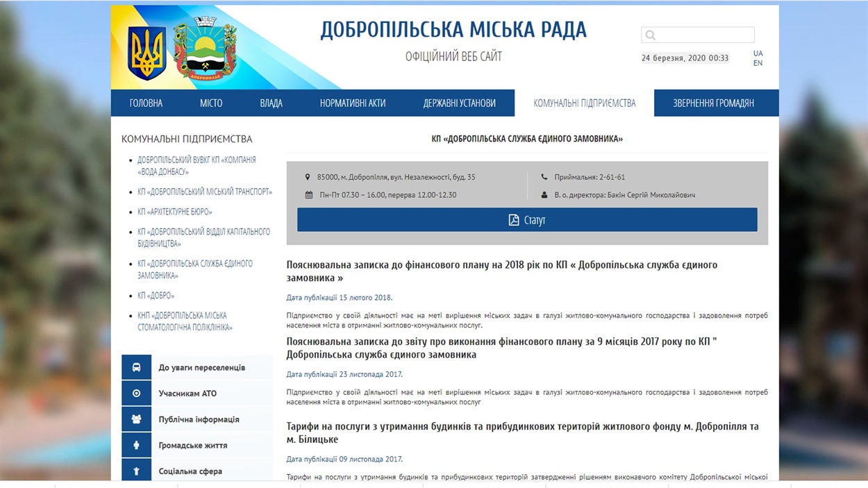The image size is (868, 488).
Task: Click the page heading КП «Добропільська служба єдиного замовника»
Action: 527,139
